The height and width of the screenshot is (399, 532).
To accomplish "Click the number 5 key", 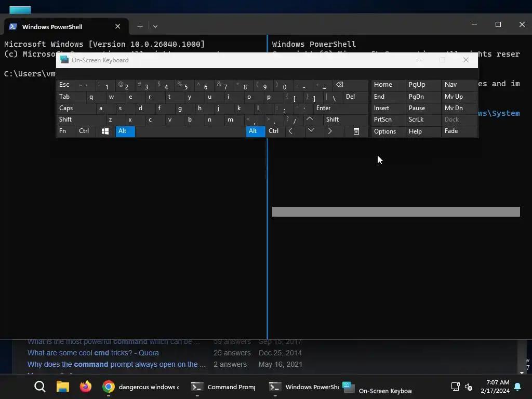I will click(185, 85).
